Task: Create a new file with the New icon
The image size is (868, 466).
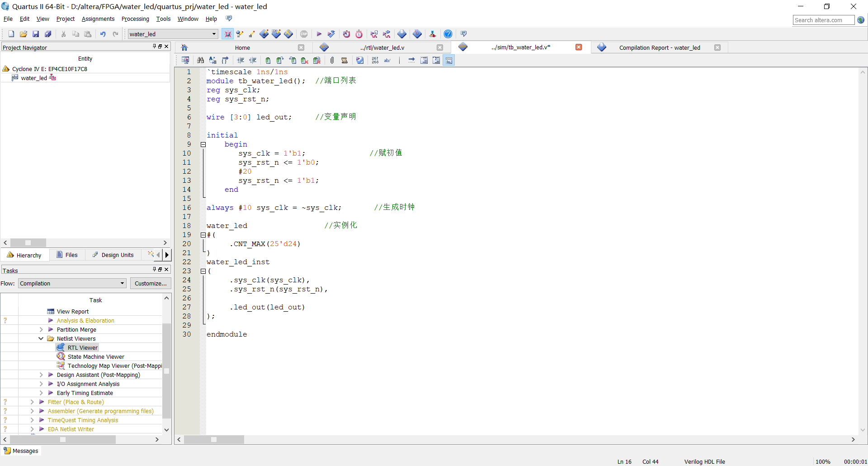Action: click(x=11, y=34)
